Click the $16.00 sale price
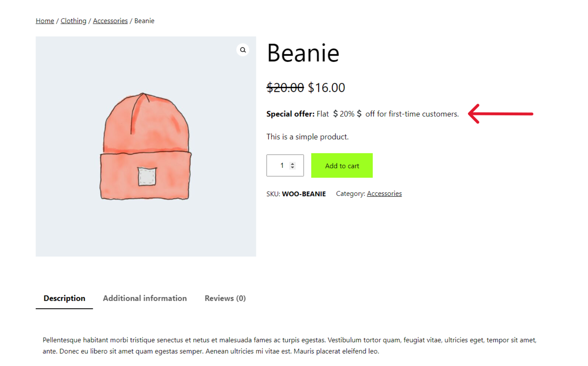Viewport: 588px width, 366px height. 326,87
